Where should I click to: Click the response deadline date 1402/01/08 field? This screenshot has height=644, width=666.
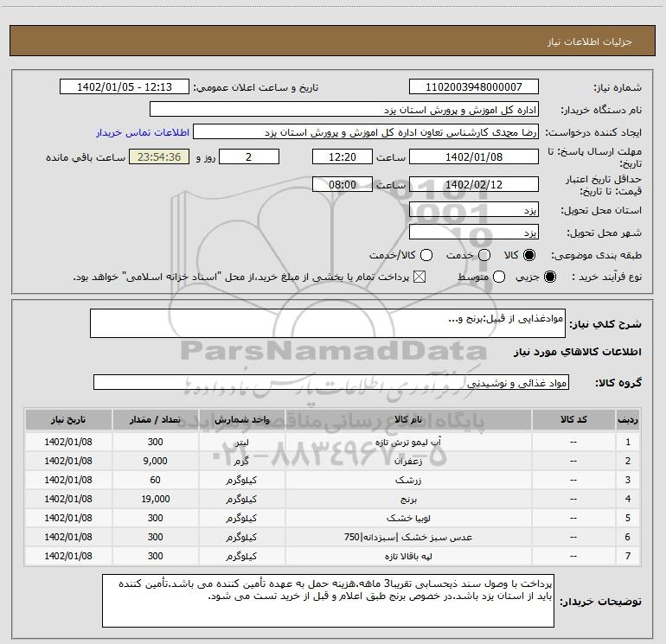tap(474, 156)
